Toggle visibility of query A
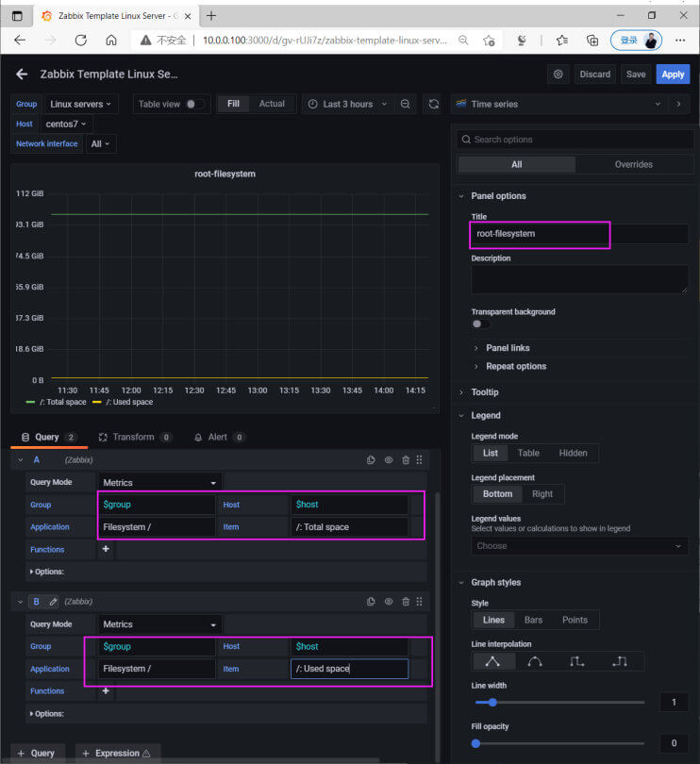This screenshot has width=700, height=764. pos(389,460)
